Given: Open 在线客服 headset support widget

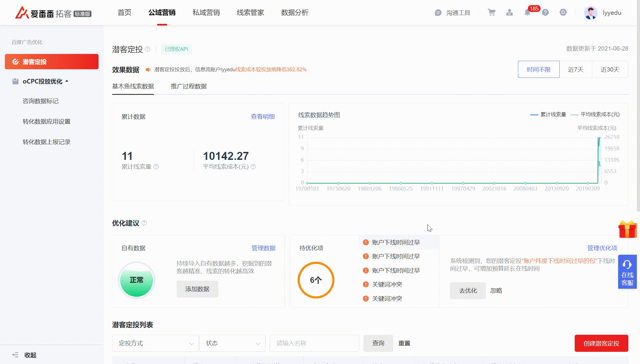Looking at the screenshot, I should (627, 272).
